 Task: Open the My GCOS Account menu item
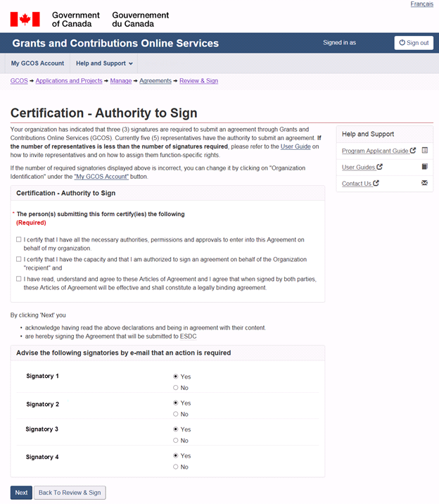click(x=37, y=63)
